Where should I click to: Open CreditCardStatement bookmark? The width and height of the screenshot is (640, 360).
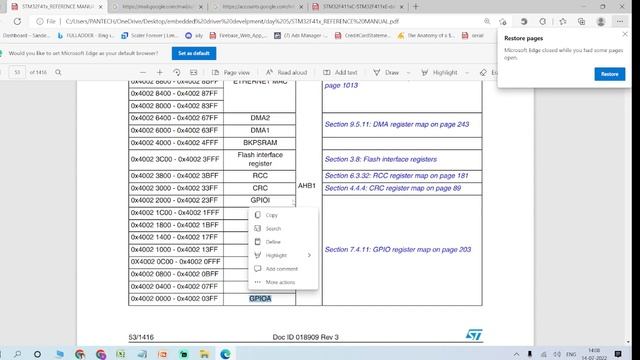[362, 36]
